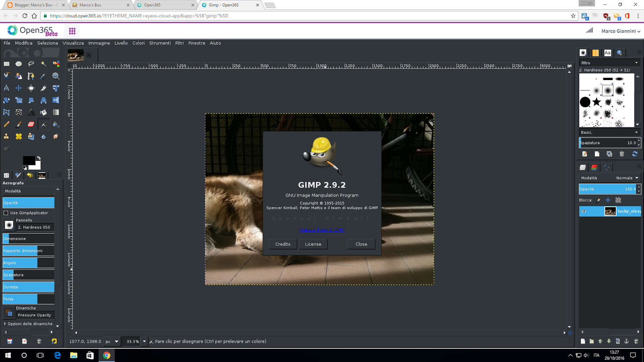The width and height of the screenshot is (644, 362).
Task: Toggle visibility of the lucky_sleep layer
Action: click(584, 211)
